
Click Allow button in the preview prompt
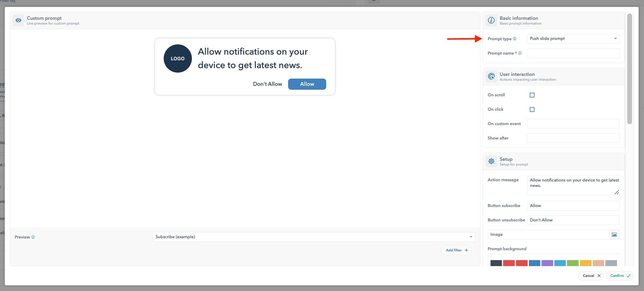tap(307, 84)
